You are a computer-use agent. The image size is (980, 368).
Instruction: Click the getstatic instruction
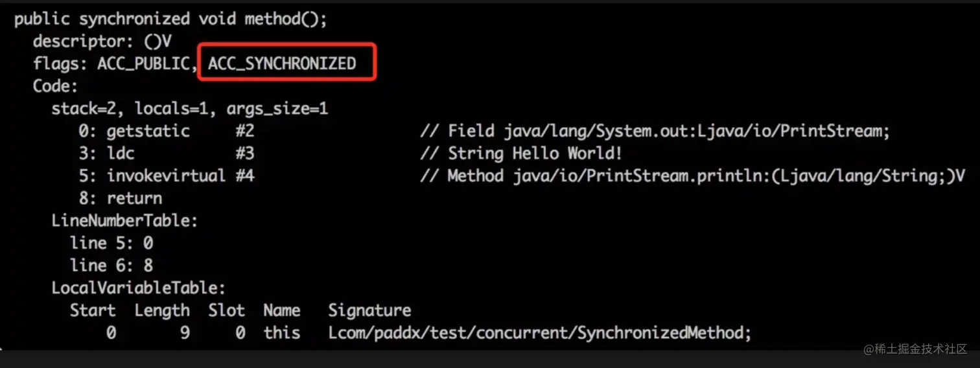(x=148, y=132)
